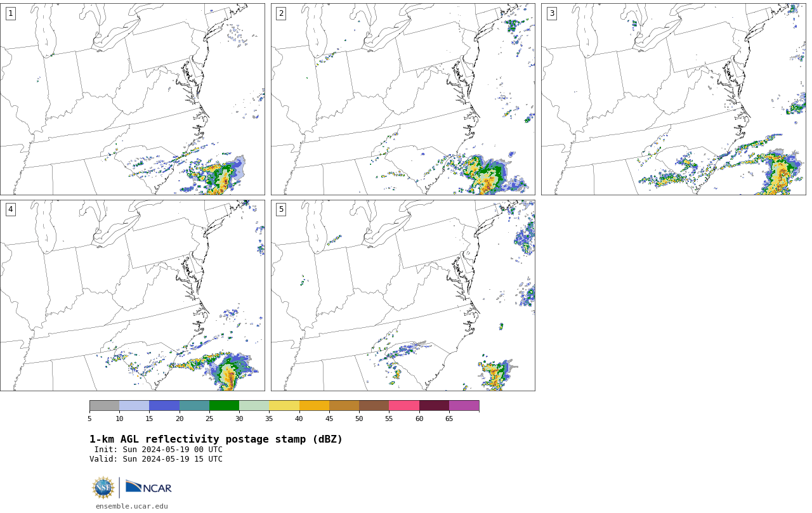The width and height of the screenshot is (812, 513).
Task: Click the colorbar tick label 50
Action: click(x=359, y=419)
